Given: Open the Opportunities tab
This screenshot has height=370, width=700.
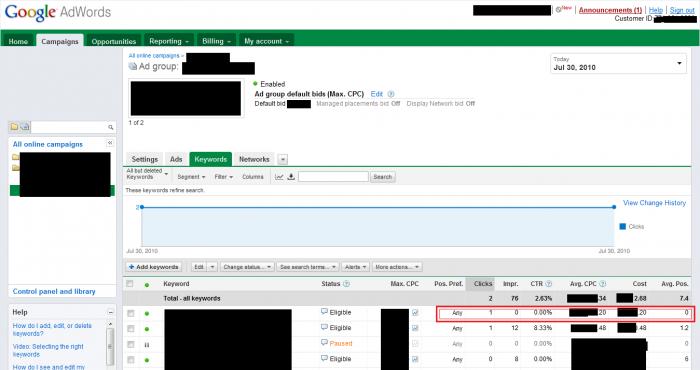Looking at the screenshot, I should click(x=114, y=41).
